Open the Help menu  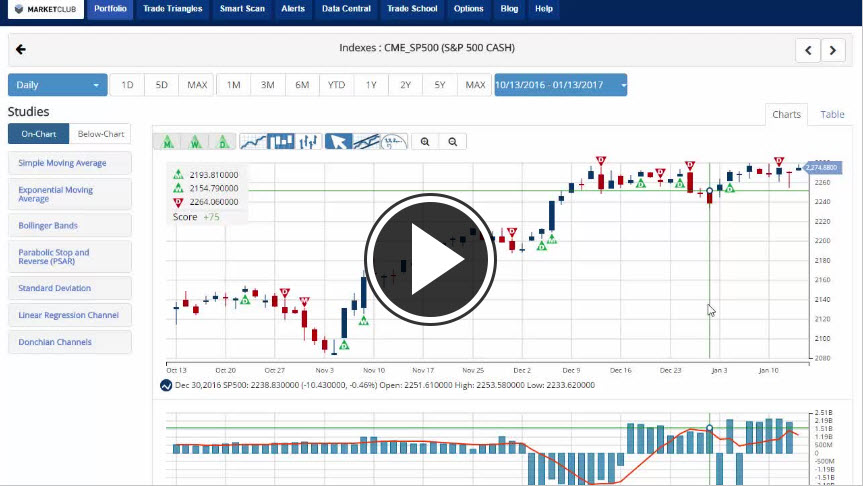click(x=544, y=9)
